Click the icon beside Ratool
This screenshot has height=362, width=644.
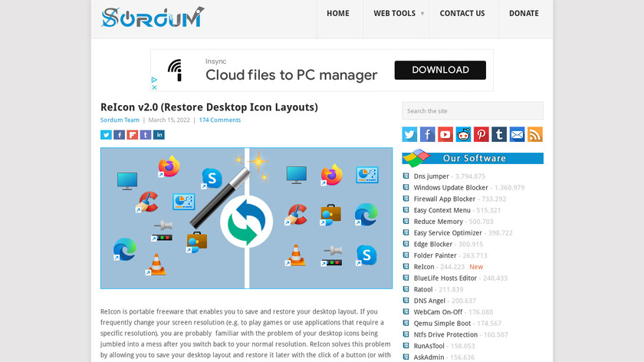click(x=406, y=289)
